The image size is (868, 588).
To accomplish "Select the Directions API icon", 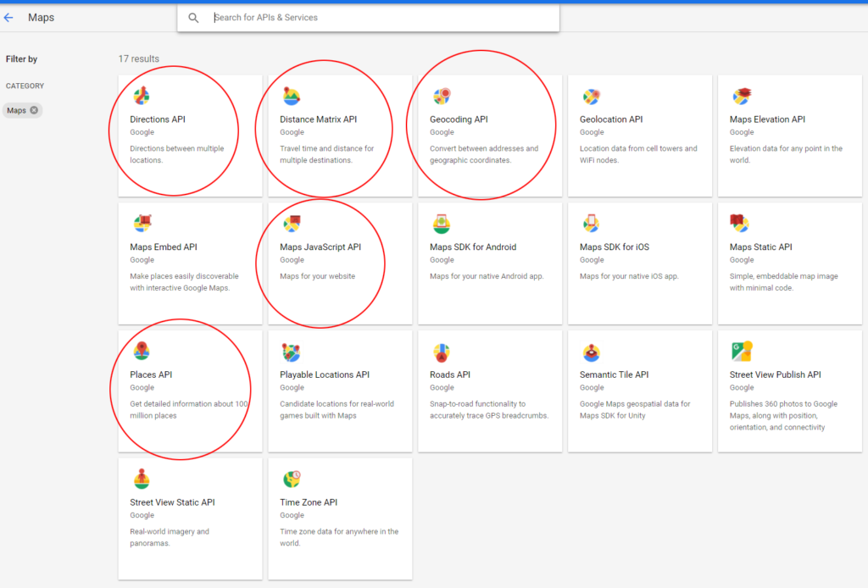I will coord(141,96).
